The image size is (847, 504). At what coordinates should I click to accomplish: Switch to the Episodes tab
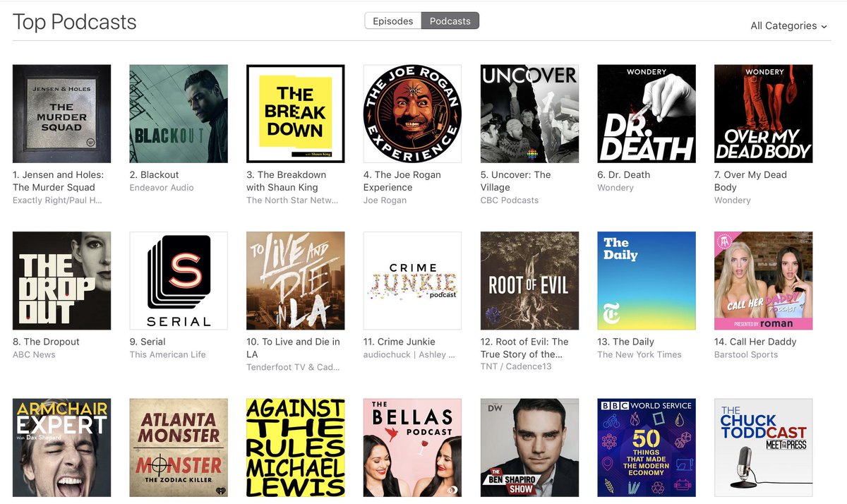[393, 21]
